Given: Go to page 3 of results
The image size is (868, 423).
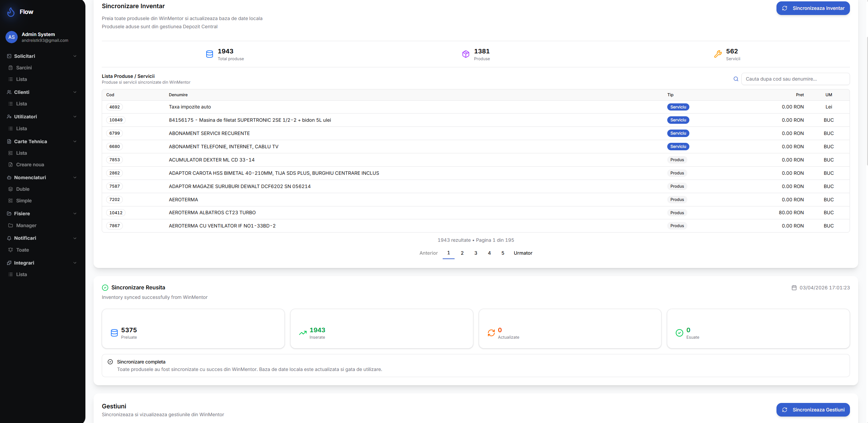Looking at the screenshot, I should [476, 253].
